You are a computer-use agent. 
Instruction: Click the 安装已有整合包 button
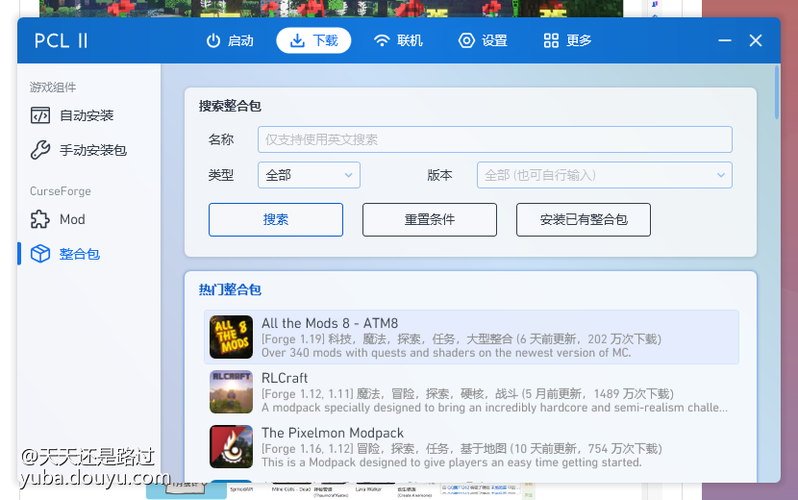[583, 220]
